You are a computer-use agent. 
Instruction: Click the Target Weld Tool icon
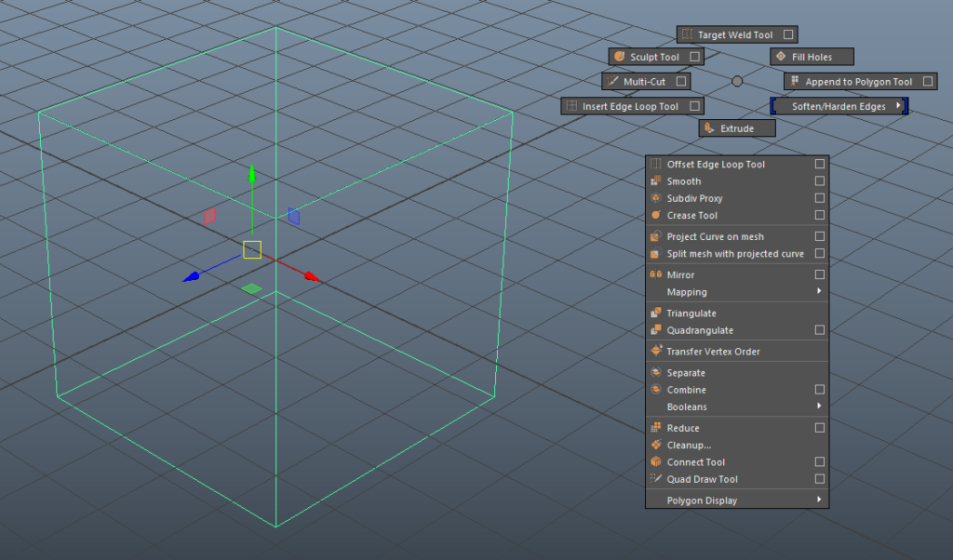pos(687,34)
